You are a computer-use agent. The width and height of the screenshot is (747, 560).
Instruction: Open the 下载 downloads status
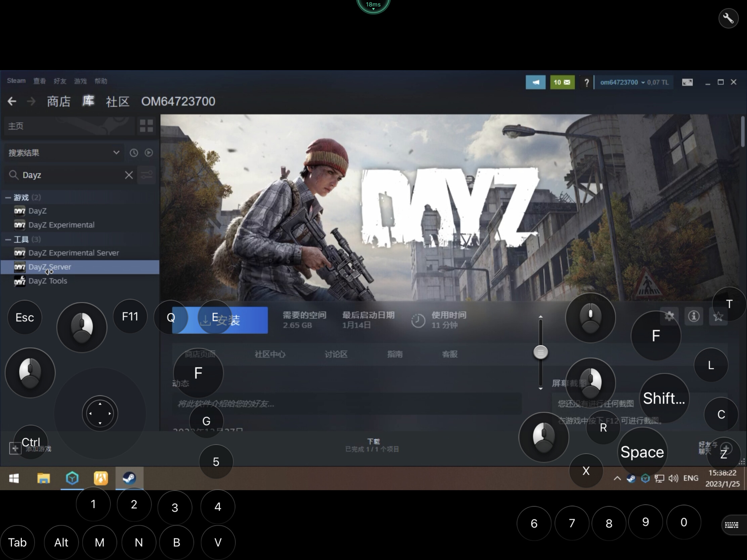372,445
